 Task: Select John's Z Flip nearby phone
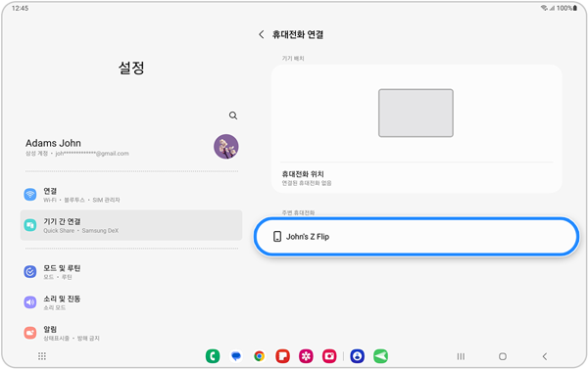coord(416,237)
